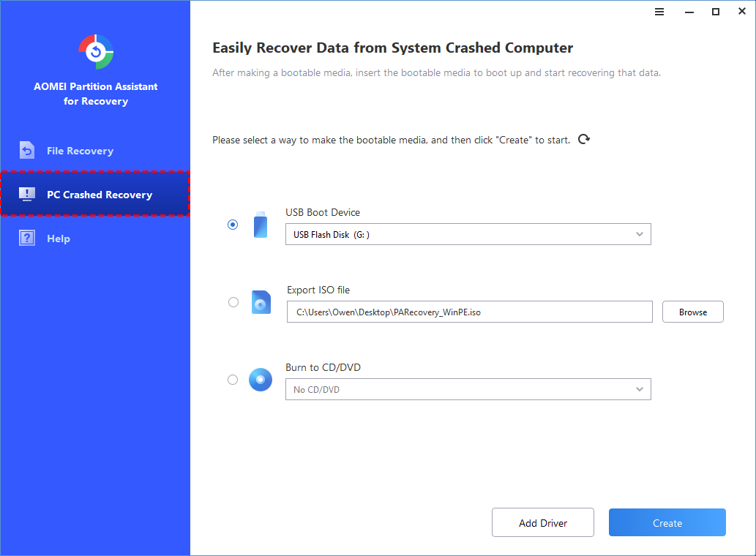
Task: Click the Create button
Action: tap(667, 523)
